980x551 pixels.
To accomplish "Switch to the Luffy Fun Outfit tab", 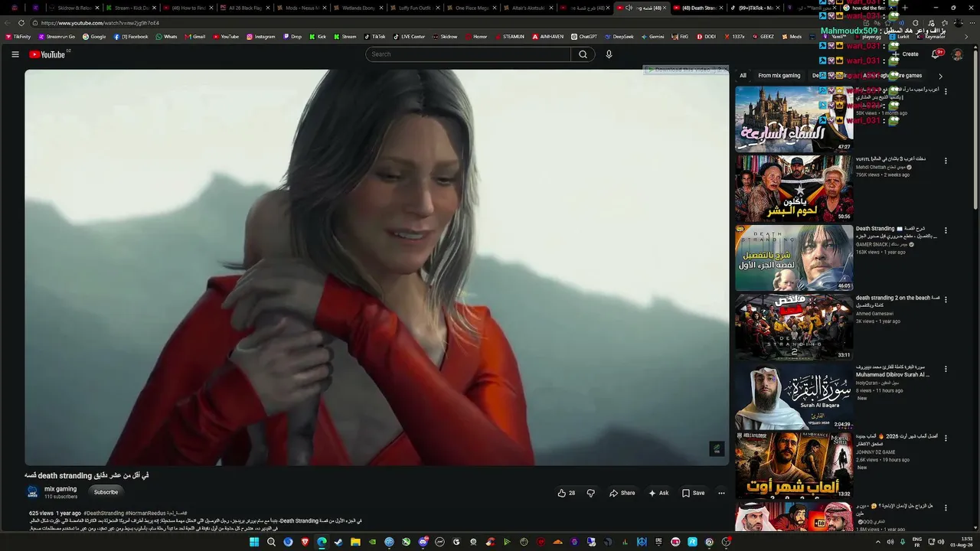I will pos(415,8).
